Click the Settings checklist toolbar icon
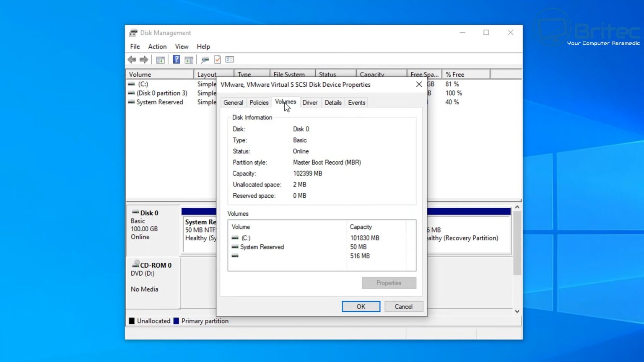This screenshot has width=644, height=362. tap(230, 59)
